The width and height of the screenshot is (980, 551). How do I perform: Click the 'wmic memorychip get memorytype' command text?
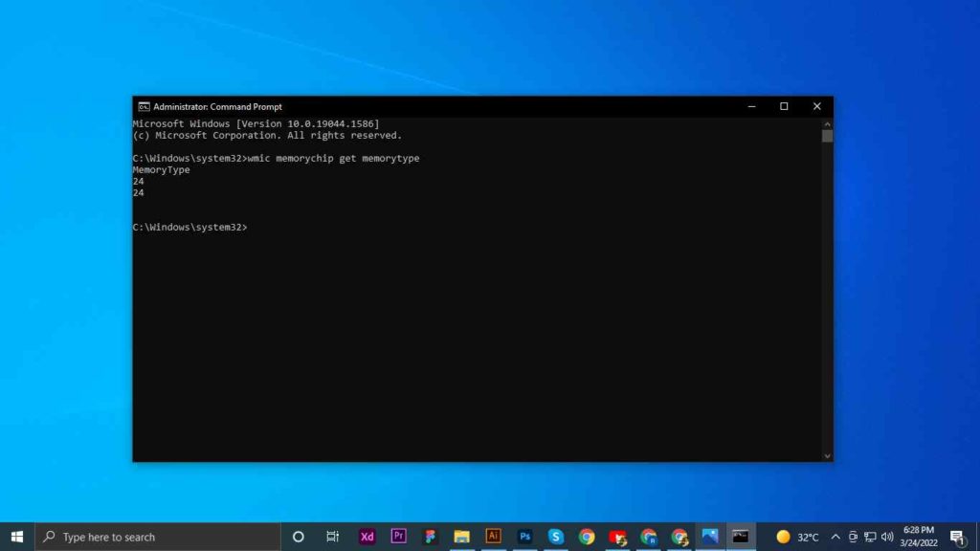point(334,159)
